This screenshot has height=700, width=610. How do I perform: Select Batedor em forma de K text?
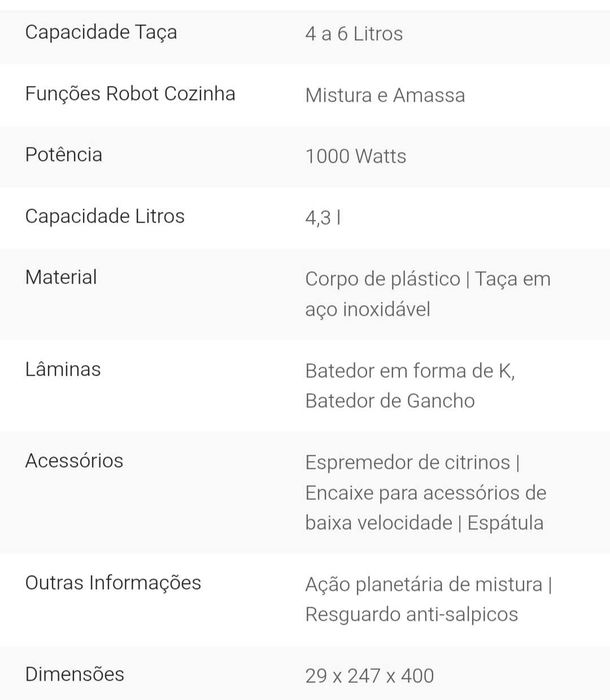[409, 371]
